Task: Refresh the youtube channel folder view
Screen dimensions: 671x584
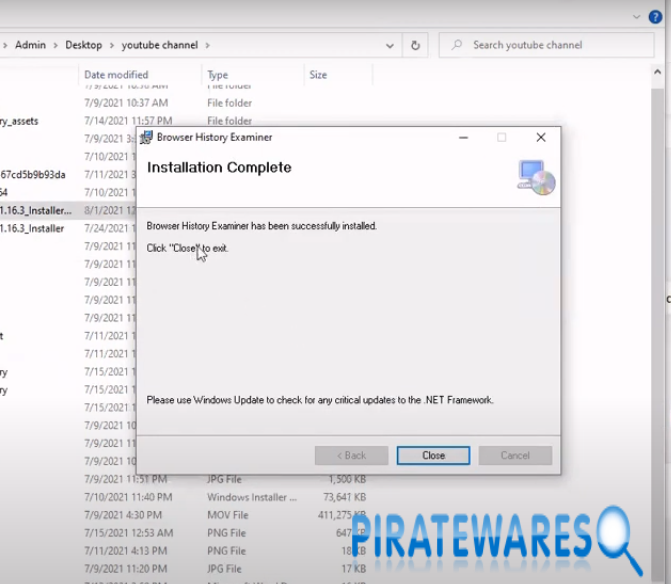Action: point(415,45)
